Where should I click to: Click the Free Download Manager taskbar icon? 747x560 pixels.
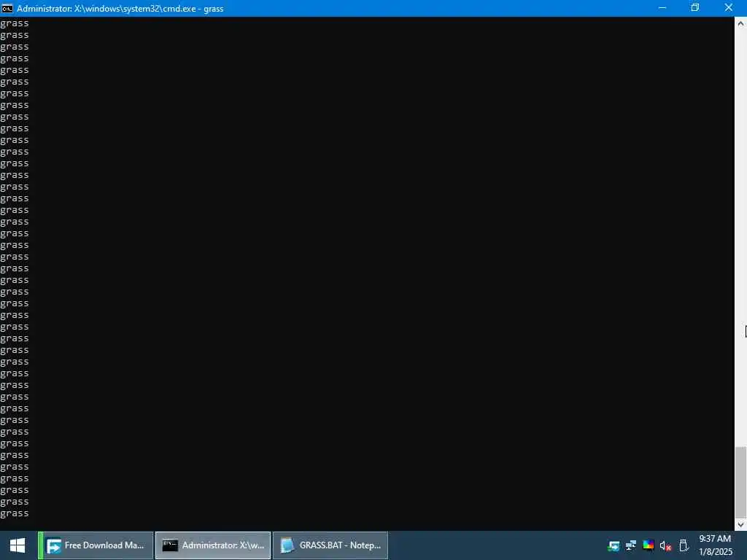coord(53,545)
